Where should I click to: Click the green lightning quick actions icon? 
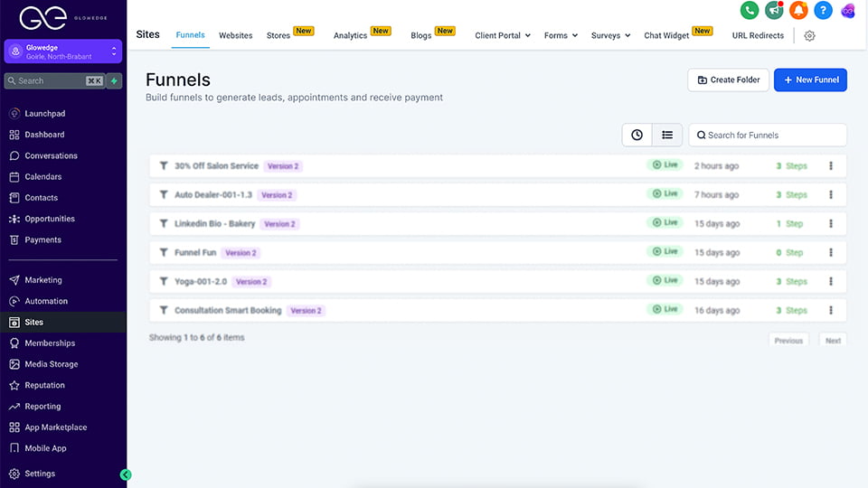click(114, 80)
